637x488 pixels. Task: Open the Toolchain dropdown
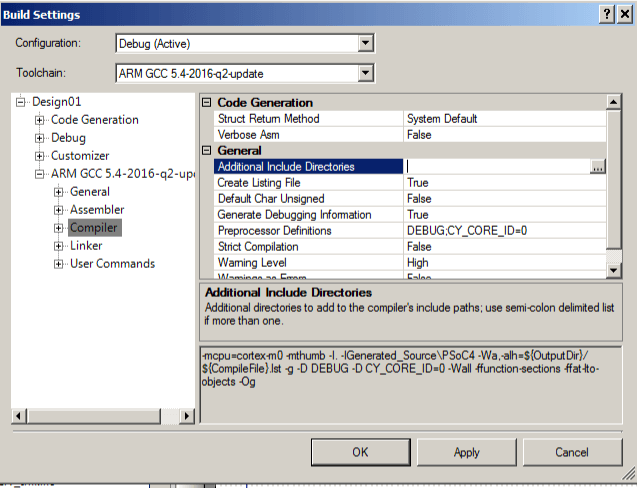tap(366, 73)
